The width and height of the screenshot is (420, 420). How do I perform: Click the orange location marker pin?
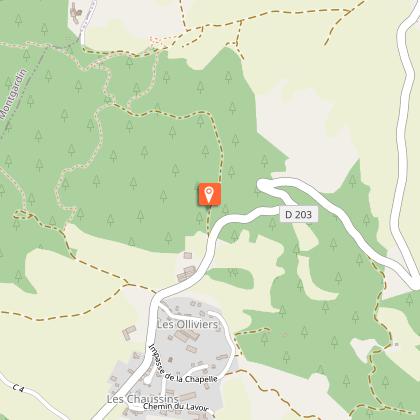(x=209, y=194)
